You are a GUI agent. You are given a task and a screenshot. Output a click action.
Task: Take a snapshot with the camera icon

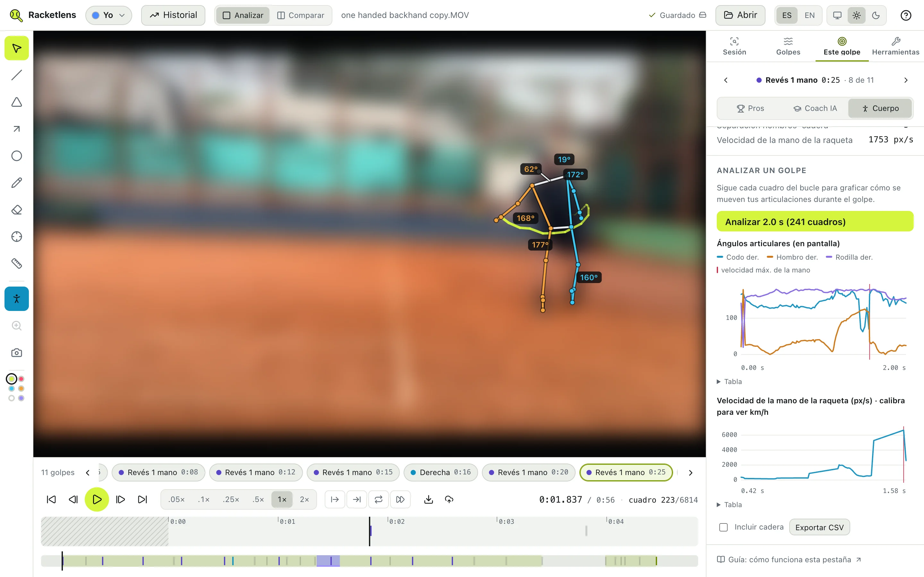[x=16, y=353]
